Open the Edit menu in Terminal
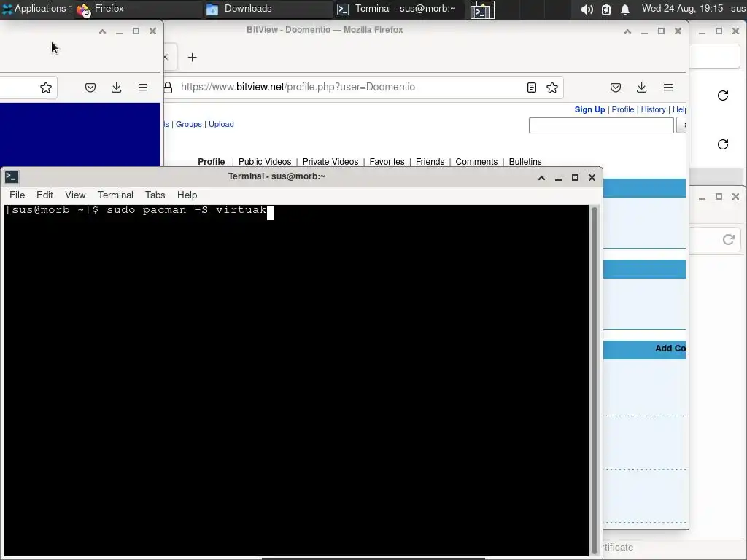 pyautogui.click(x=44, y=195)
